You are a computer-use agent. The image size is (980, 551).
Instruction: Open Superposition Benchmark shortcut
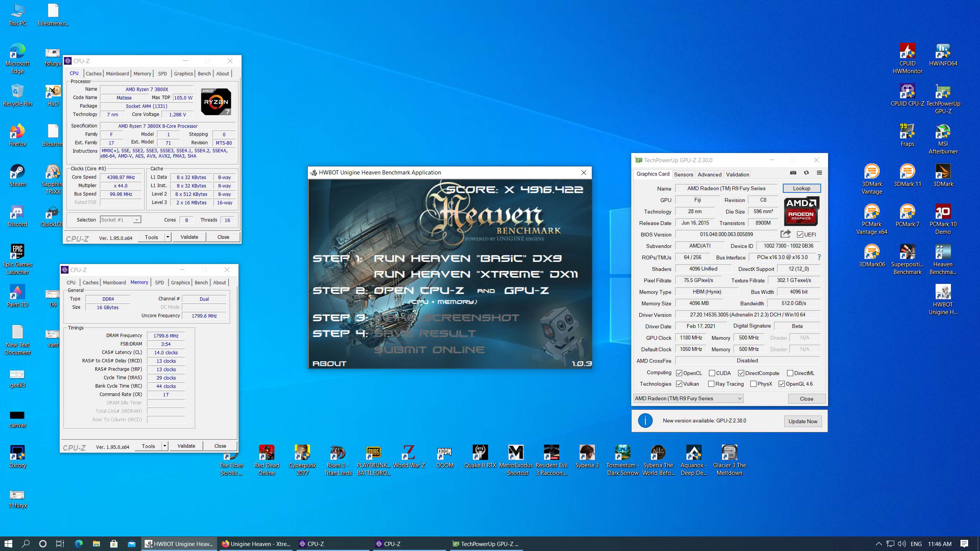point(907,260)
